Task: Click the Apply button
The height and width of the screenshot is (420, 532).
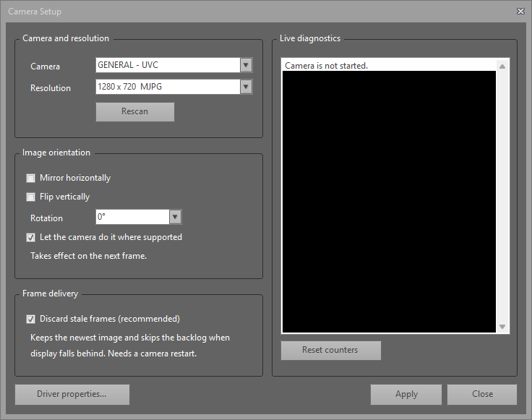Action: (406, 394)
